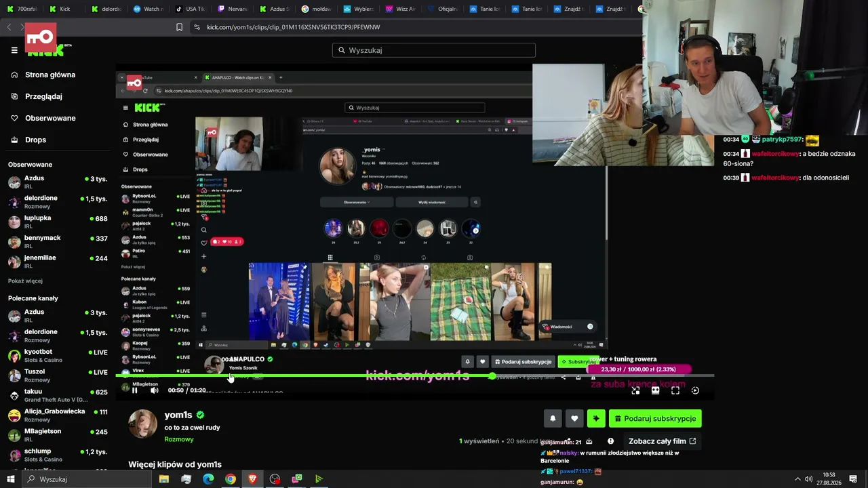Open Microsoft Edge from the taskbar
This screenshot has height=488, width=868.
point(208,479)
